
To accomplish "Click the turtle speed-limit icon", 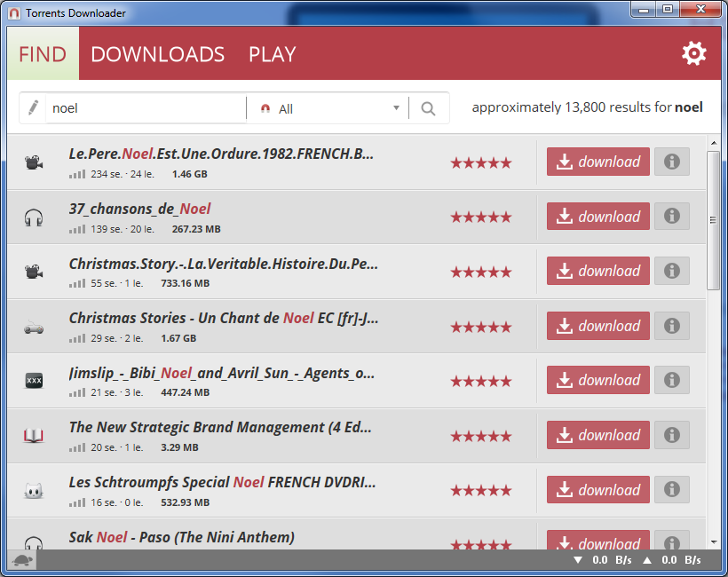I will click(x=22, y=560).
